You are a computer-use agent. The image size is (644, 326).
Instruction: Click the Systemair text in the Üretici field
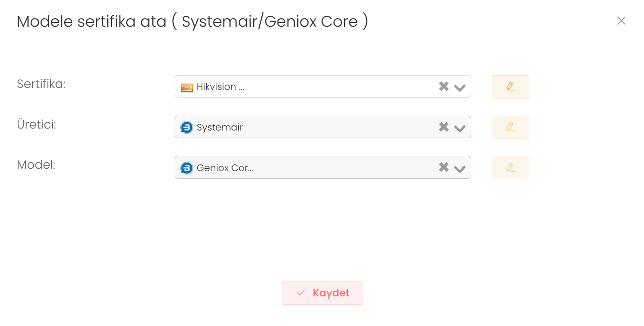click(220, 128)
